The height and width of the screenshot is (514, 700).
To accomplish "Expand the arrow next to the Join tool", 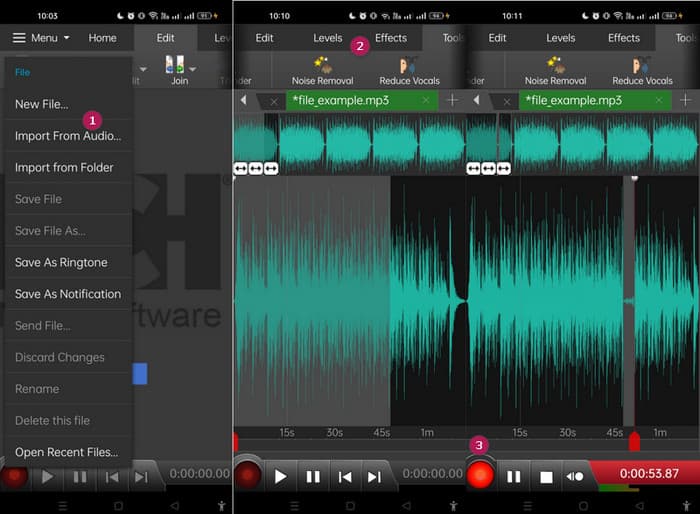I will coord(193,69).
